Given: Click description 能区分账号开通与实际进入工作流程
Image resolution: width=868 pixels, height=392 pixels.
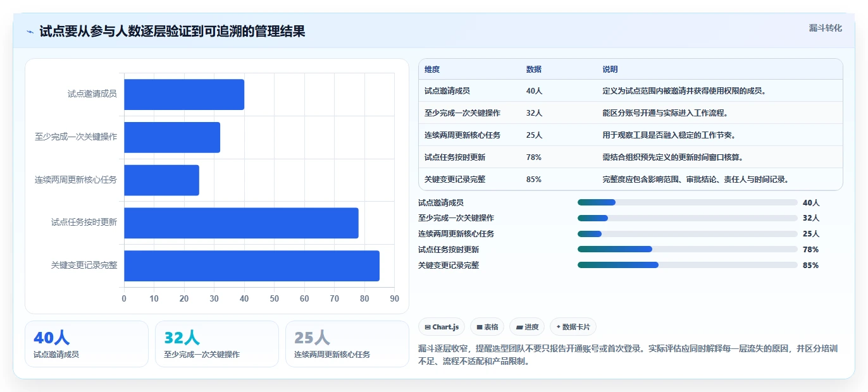Looking at the screenshot, I should (666, 113).
